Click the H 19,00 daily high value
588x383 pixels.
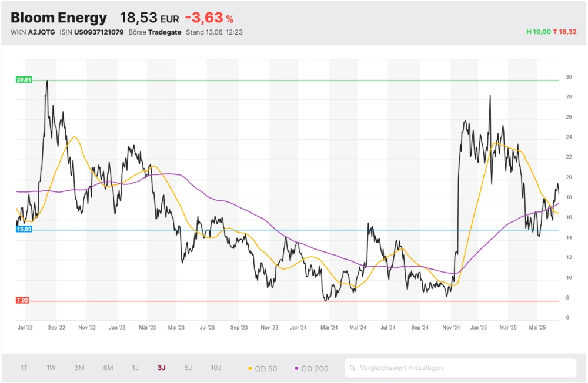(x=539, y=32)
